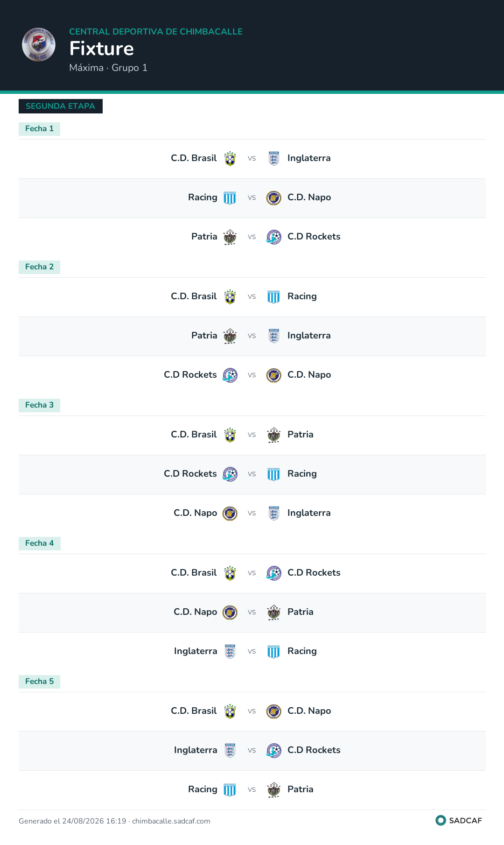504x845 pixels.
Task: Open Racing team name in Fecha 5
Action: pos(203,789)
